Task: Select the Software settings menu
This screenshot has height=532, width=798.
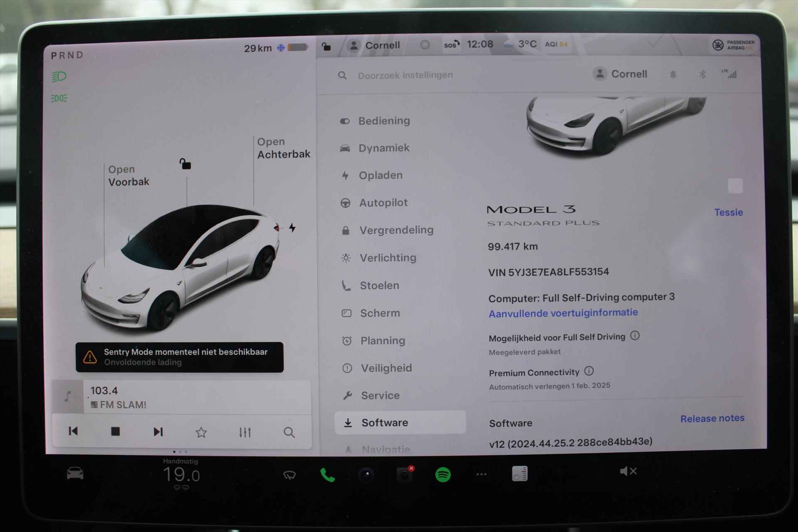Action: 400,423
